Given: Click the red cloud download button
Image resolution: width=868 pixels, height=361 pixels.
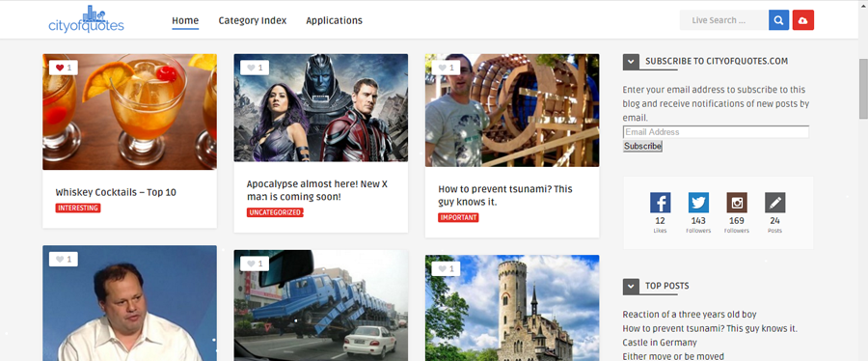Looking at the screenshot, I should click(x=803, y=20).
